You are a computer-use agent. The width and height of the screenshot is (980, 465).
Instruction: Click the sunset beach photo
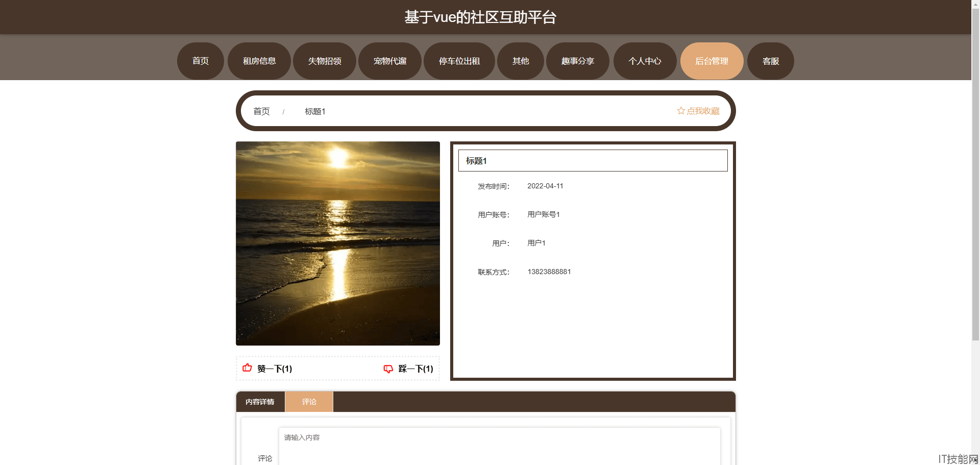tap(338, 243)
